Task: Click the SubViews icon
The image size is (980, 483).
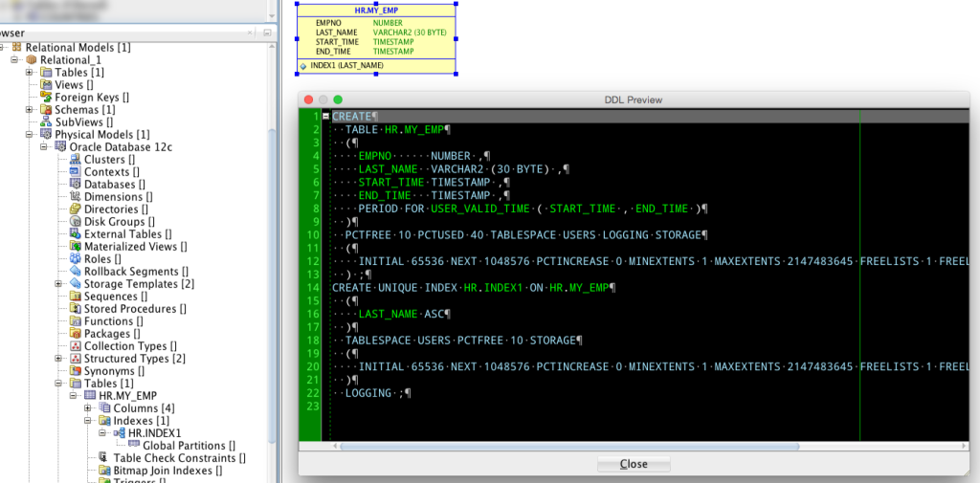Action: (46, 122)
